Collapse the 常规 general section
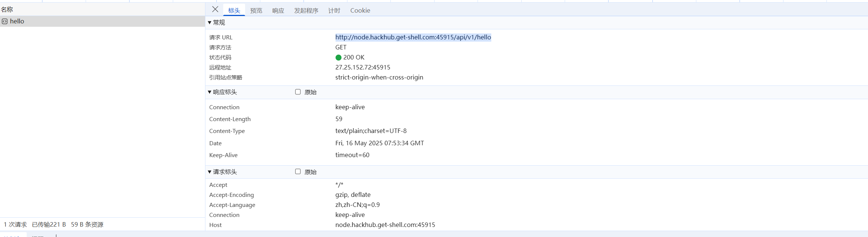Viewport: 868px width, 237px height. click(x=209, y=23)
